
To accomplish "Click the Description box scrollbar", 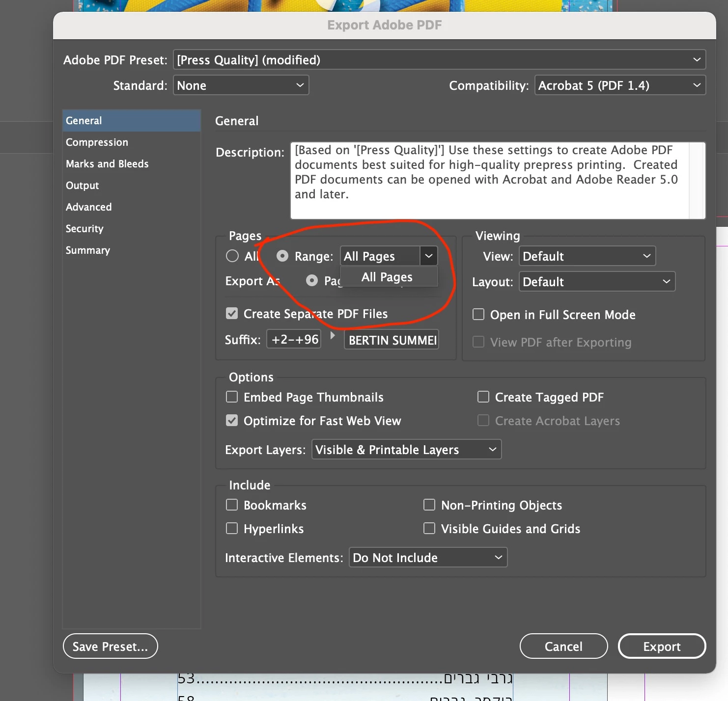I will coord(697,180).
